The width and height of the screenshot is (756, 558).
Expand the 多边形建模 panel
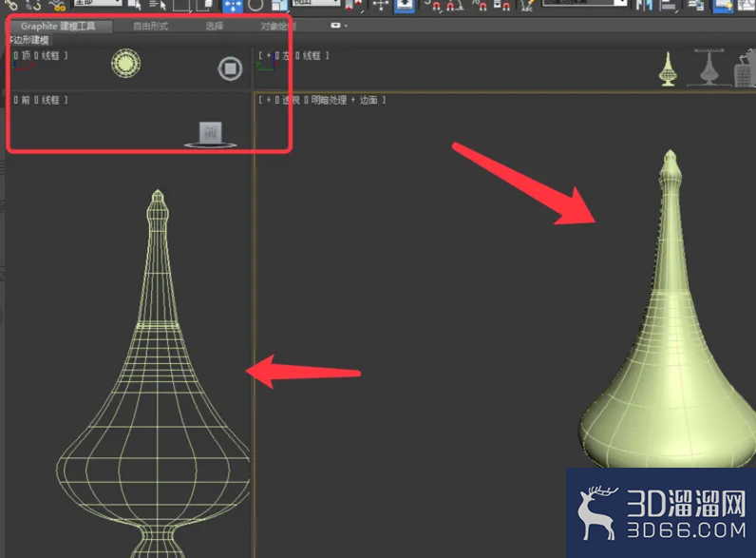pyautogui.click(x=28, y=40)
